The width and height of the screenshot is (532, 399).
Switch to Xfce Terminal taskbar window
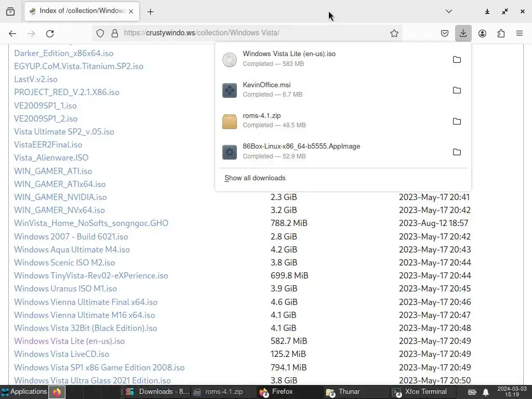(x=422, y=392)
